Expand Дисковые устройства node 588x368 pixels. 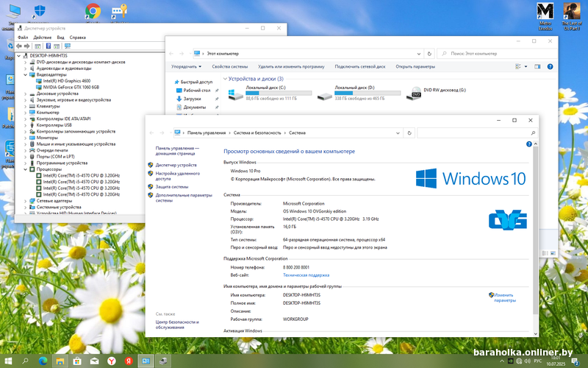(x=26, y=93)
